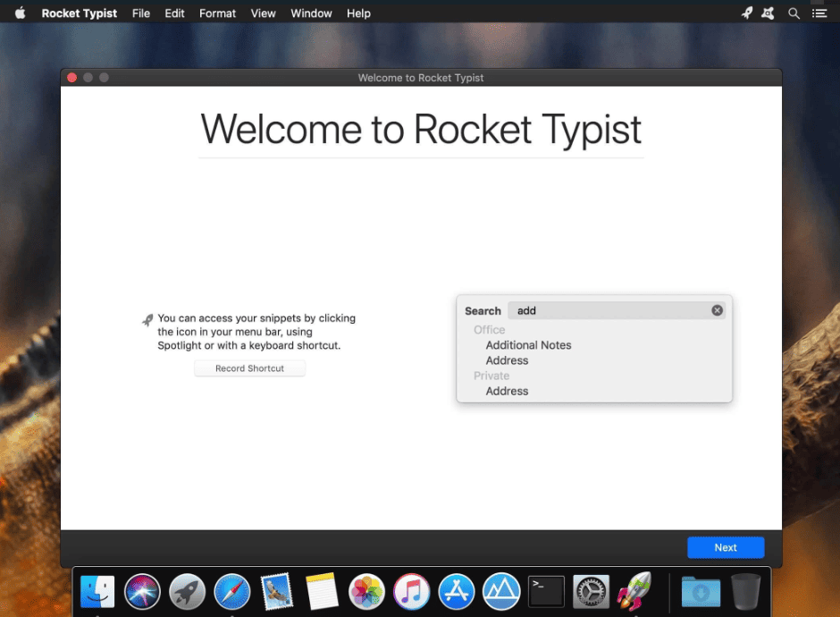Click the blue Next button
Image resolution: width=840 pixels, height=617 pixels.
726,547
